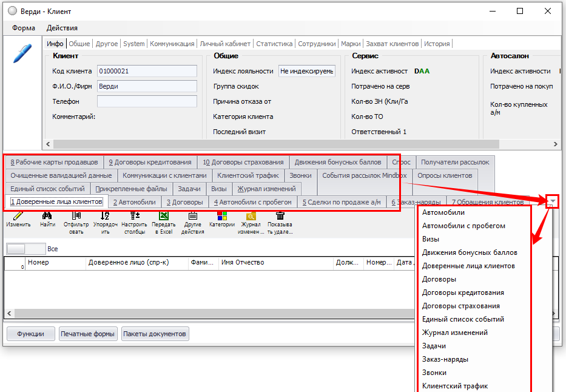
Task: Click the Телефон input field
Action: [147, 101]
